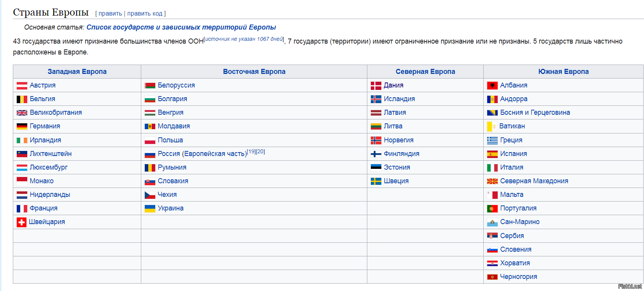Click the Spain flag icon

click(492, 154)
